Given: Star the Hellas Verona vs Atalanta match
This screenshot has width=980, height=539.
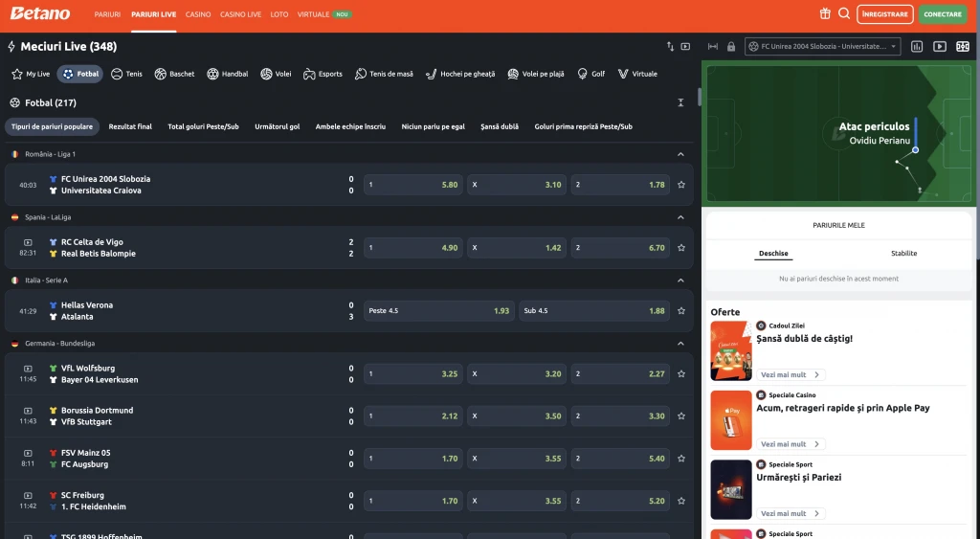Looking at the screenshot, I should pyautogui.click(x=681, y=311).
